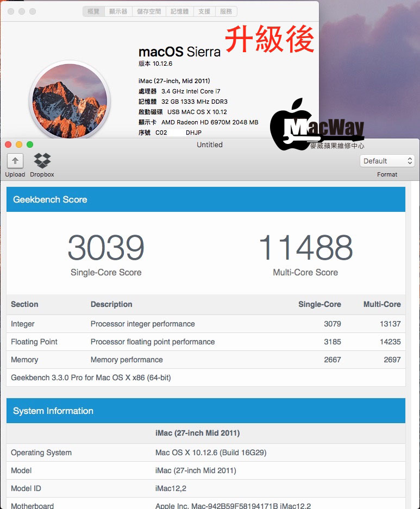
Task: Click the Geekbench Score header bar
Action: point(206,199)
